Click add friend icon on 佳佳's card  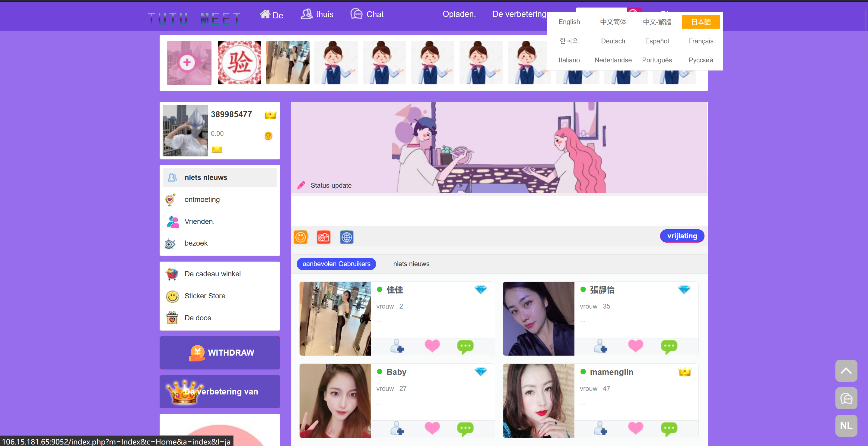coord(397,346)
